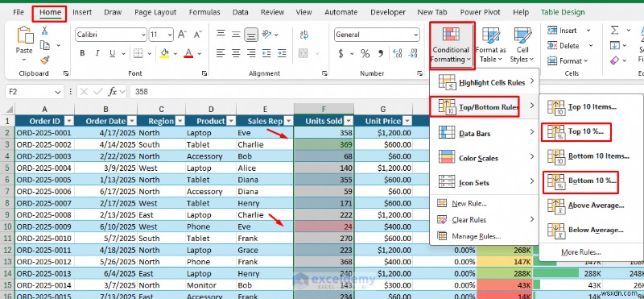Open Color Scales submenu

click(484, 158)
